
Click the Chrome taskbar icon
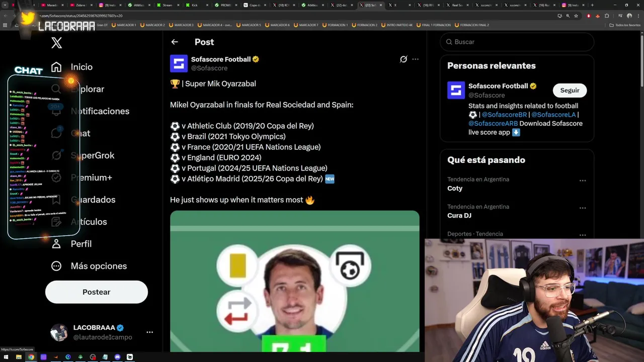31,357
